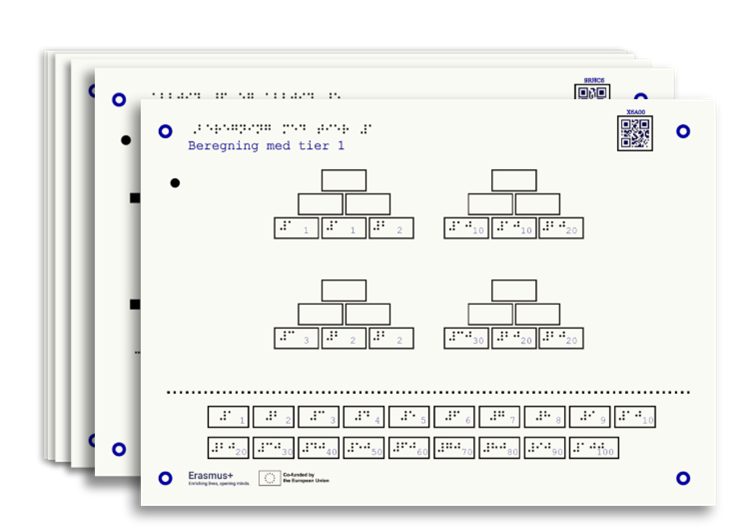This screenshot has width=746, height=527.
Task: Click the QR code on the front worksheet
Action: [x=635, y=133]
